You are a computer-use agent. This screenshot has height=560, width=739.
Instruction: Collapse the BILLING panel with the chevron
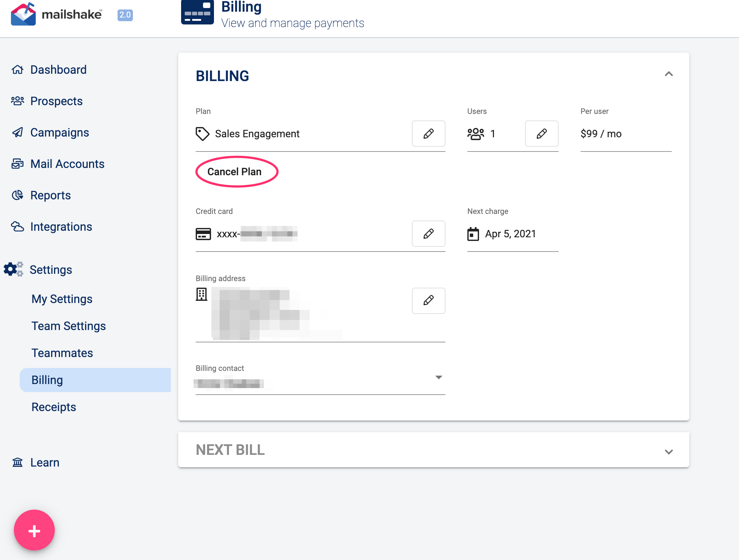[x=669, y=74]
